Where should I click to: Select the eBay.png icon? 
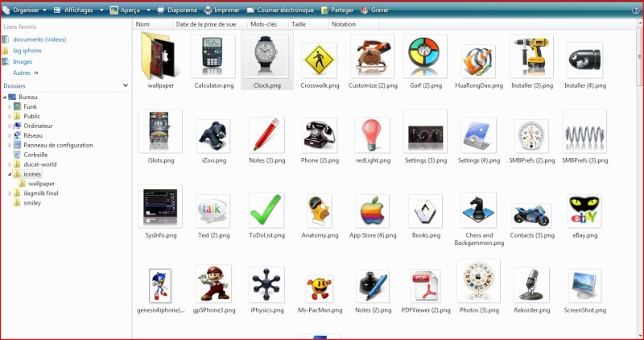pos(585,211)
